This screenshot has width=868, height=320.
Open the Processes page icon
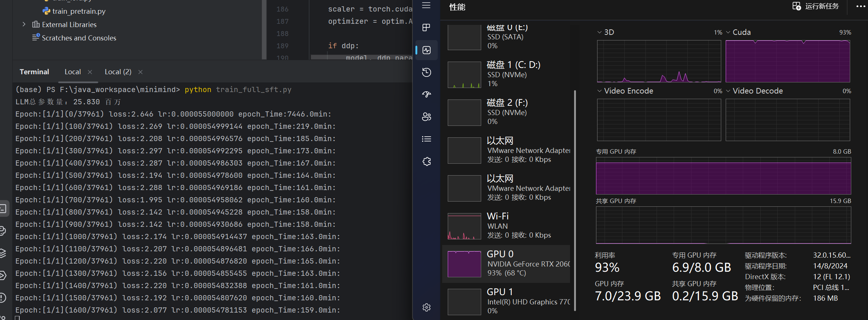[x=426, y=27]
